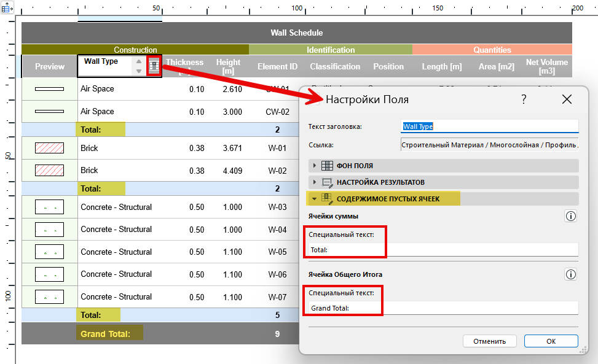The width and height of the screenshot is (598, 364).
Task: Click the Height [m] column header
Action: click(x=228, y=66)
